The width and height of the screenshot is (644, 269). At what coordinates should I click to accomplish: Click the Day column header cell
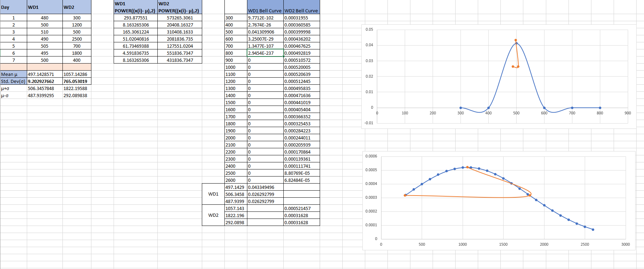(13, 7)
